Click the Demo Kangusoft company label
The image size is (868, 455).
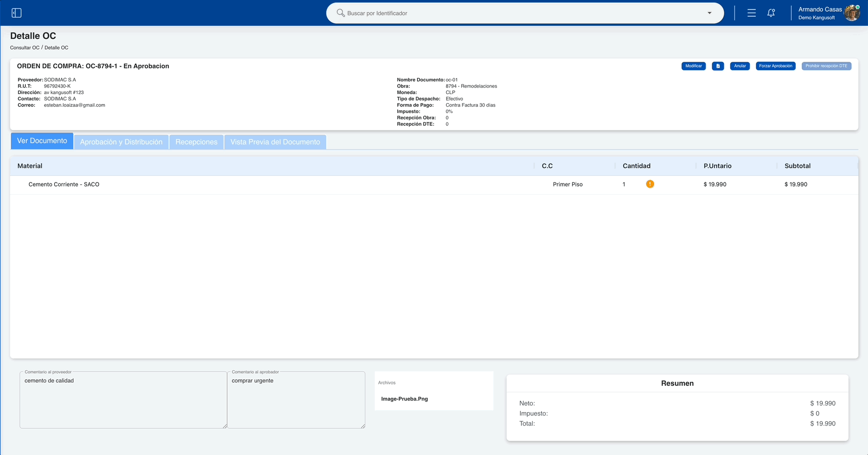pyautogui.click(x=816, y=18)
